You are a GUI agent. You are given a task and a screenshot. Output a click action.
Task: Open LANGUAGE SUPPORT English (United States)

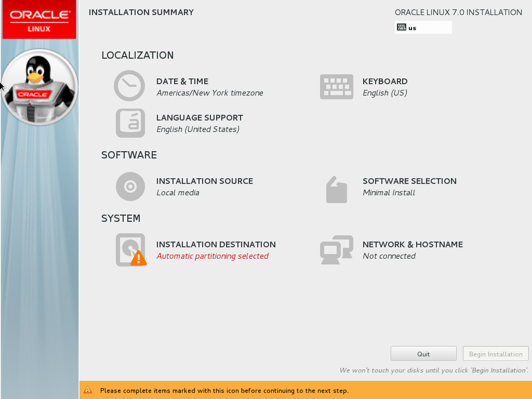click(198, 129)
